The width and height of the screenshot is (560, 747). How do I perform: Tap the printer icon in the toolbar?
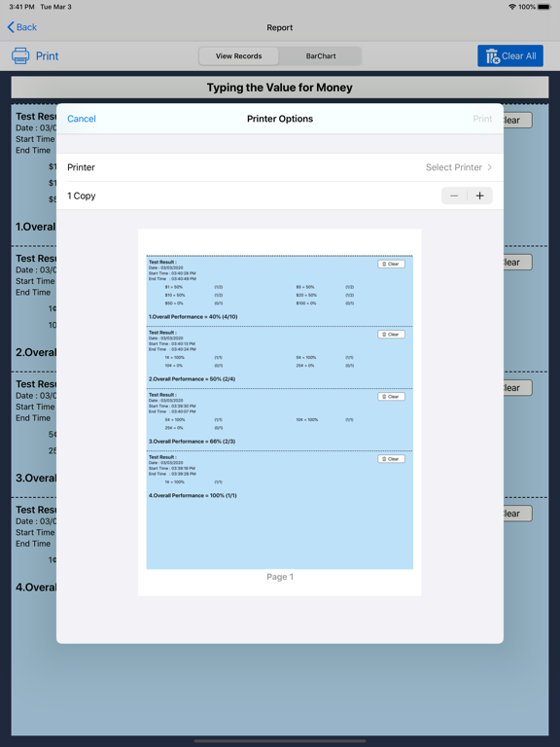(x=20, y=55)
